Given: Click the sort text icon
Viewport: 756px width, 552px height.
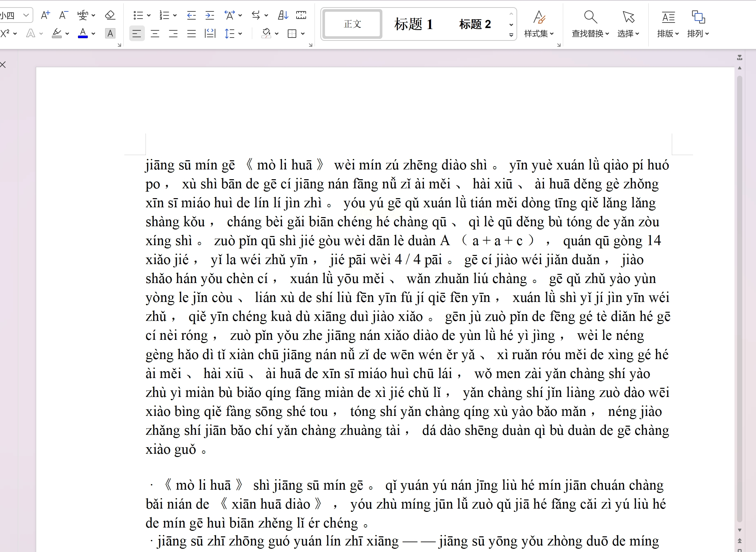Looking at the screenshot, I should pyautogui.click(x=283, y=15).
